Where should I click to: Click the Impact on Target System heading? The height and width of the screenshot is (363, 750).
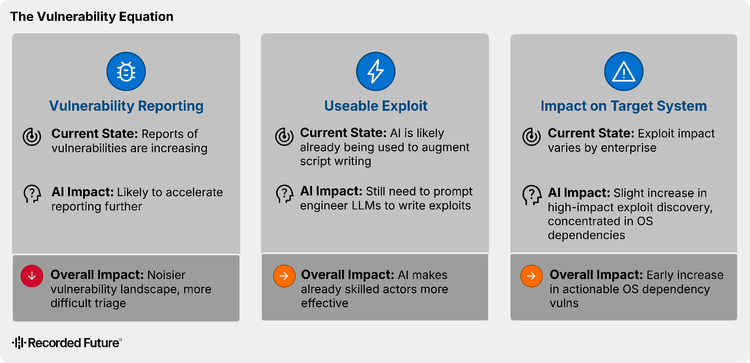(624, 106)
